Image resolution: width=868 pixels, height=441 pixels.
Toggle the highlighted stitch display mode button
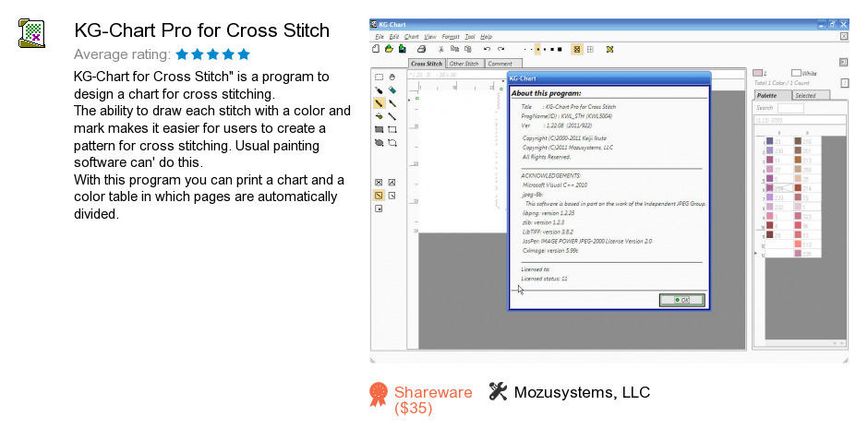[x=577, y=49]
